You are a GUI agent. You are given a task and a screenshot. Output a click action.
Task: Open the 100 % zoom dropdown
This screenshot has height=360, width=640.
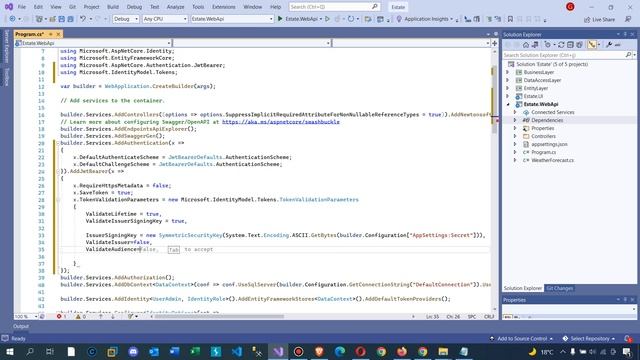pyautogui.click(x=26, y=316)
